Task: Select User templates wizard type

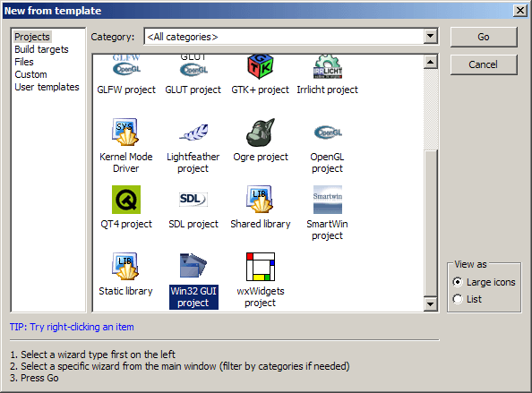Action: coord(47,87)
